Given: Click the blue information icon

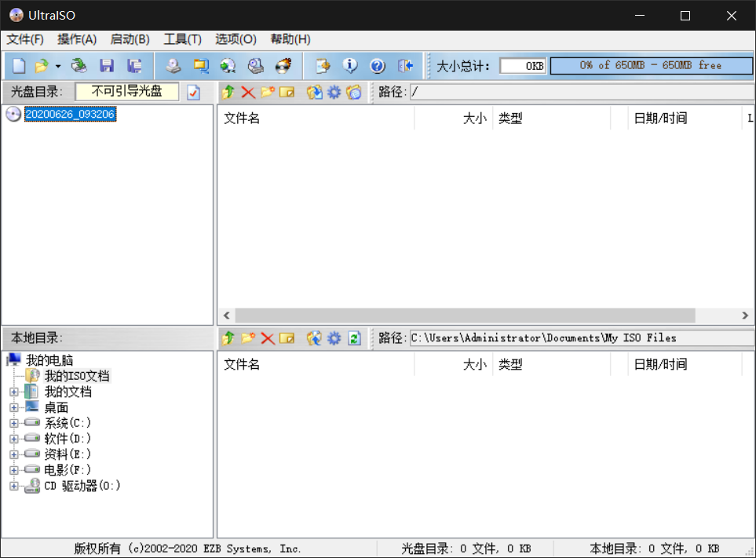Looking at the screenshot, I should click(x=350, y=66).
